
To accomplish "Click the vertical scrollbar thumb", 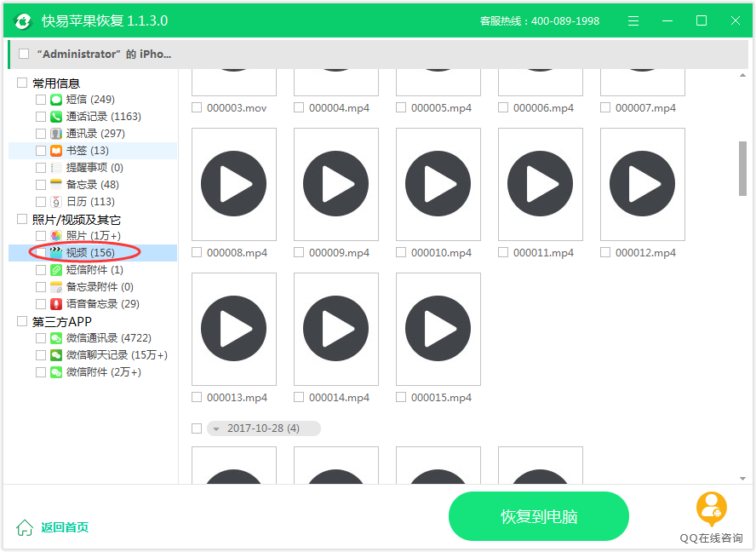I will click(x=742, y=169).
